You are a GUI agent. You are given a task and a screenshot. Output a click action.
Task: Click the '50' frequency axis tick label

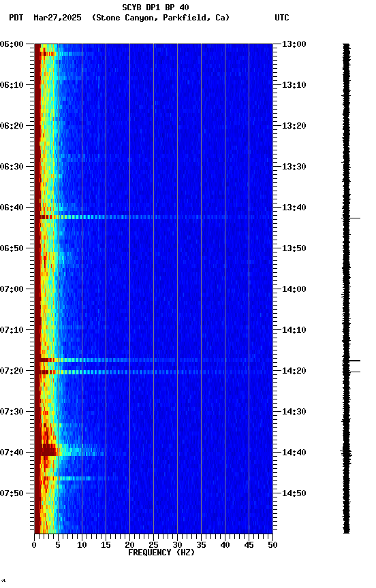coord(272,545)
